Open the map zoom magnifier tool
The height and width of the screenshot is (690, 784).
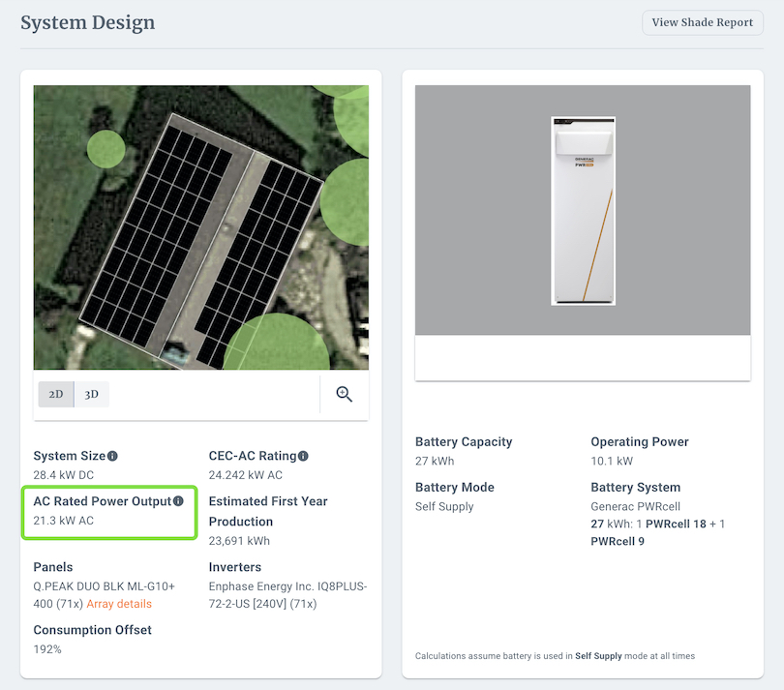coord(344,394)
